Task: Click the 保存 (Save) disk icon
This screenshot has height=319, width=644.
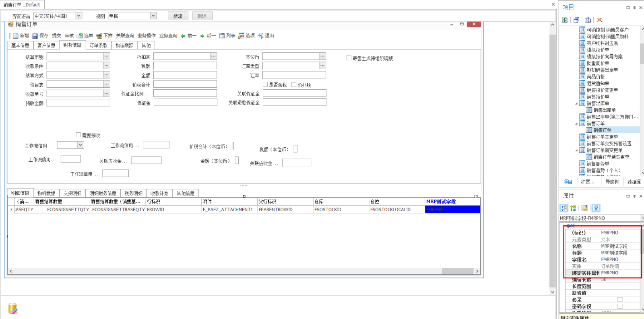Action: pos(35,36)
